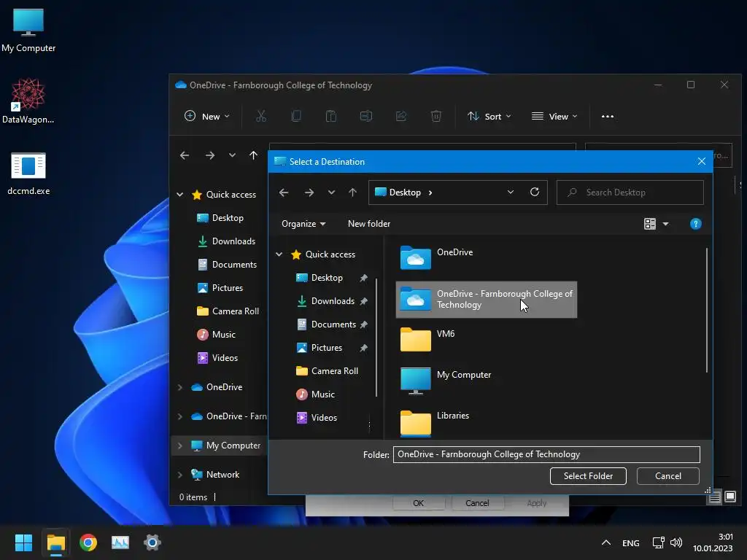
Task: Click the forward arrow in Select a Destination dialog
Action: click(309, 192)
